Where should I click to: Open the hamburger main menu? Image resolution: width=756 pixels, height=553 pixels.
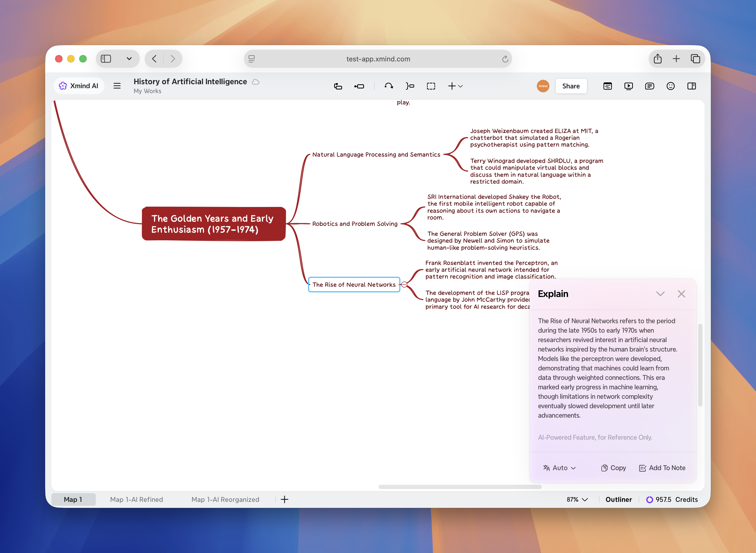click(x=117, y=86)
